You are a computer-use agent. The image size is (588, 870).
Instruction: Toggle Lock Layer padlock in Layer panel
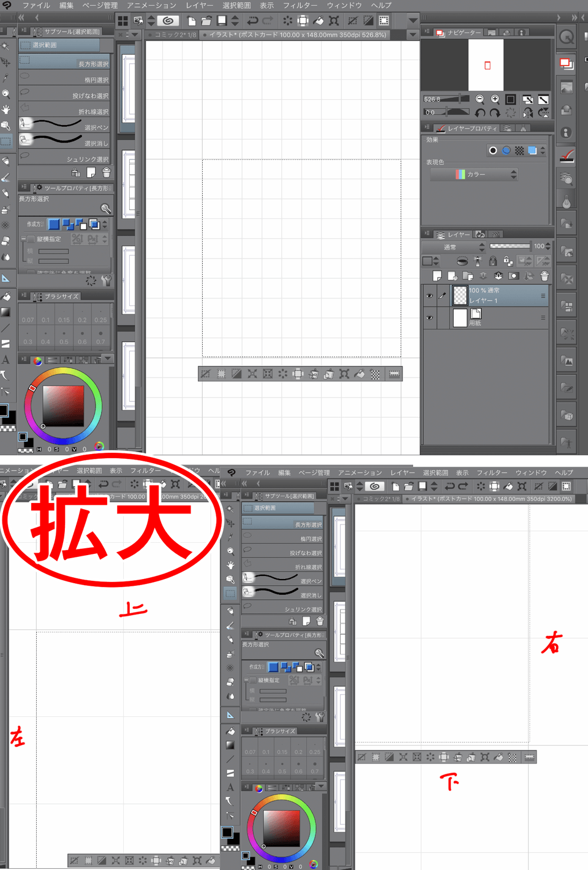tap(493, 261)
